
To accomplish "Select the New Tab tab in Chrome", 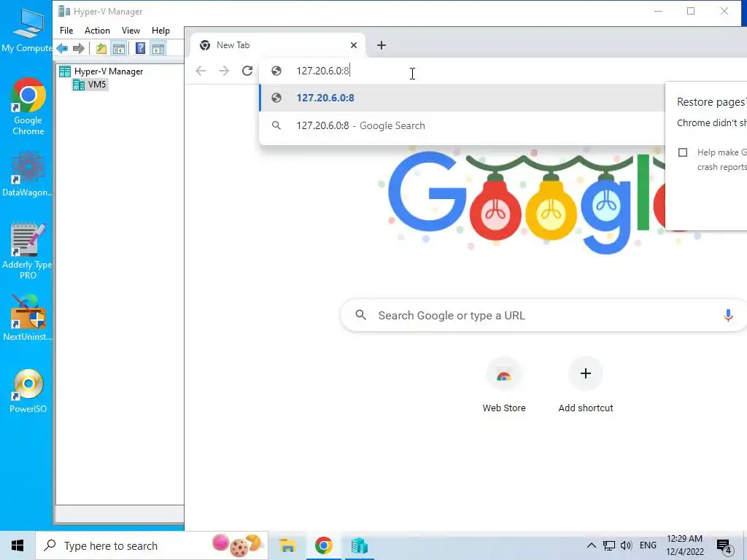I will click(276, 45).
